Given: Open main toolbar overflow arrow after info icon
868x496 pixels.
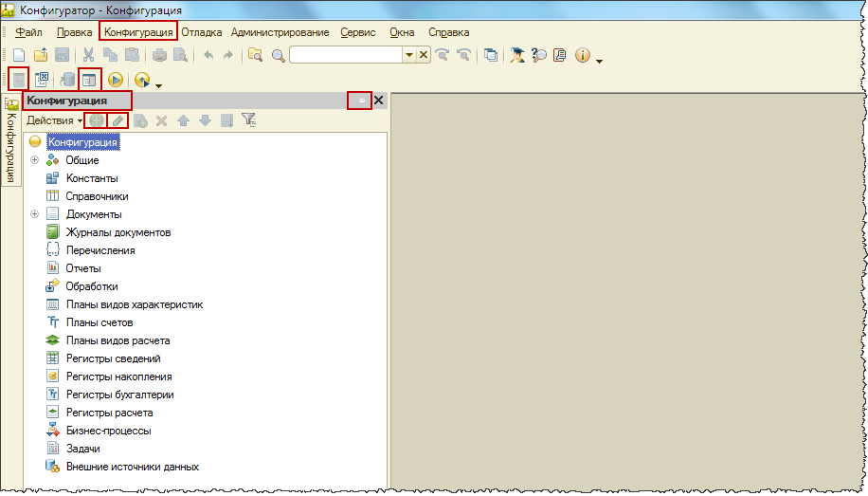Looking at the screenshot, I should pos(600,61).
